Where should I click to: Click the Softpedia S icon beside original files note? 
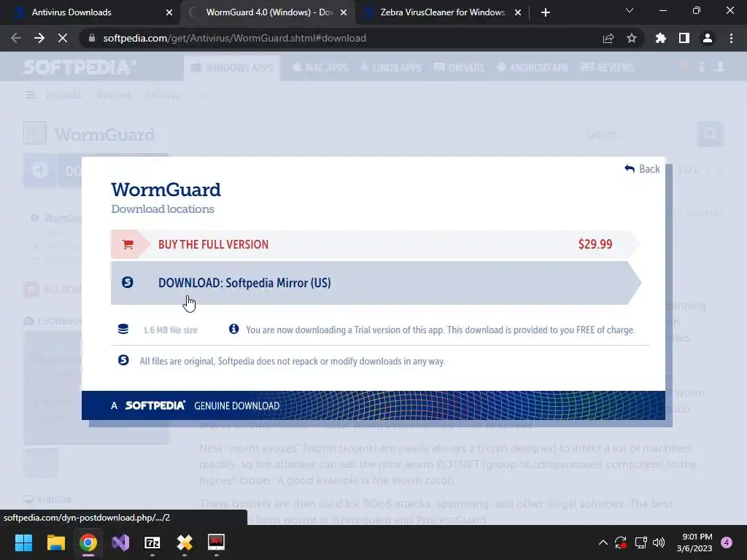pos(123,360)
